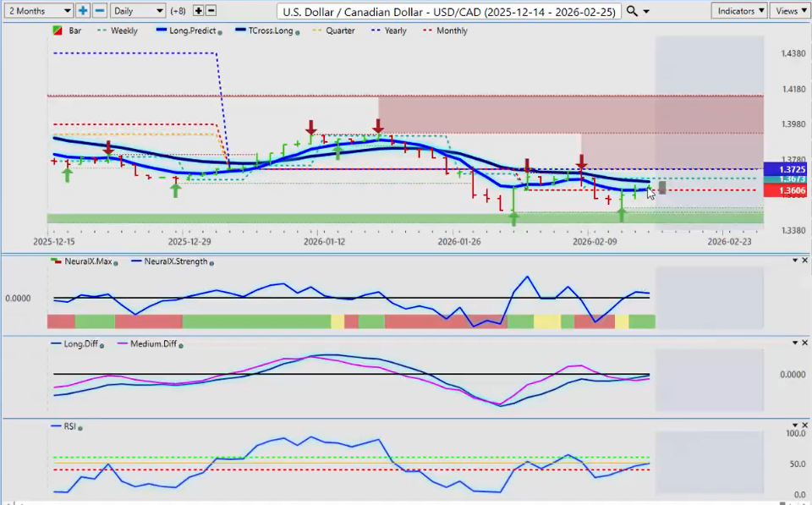The height and width of the screenshot is (505, 812).
Task: Click the USD/CAD symbol title field
Action: tap(448, 11)
